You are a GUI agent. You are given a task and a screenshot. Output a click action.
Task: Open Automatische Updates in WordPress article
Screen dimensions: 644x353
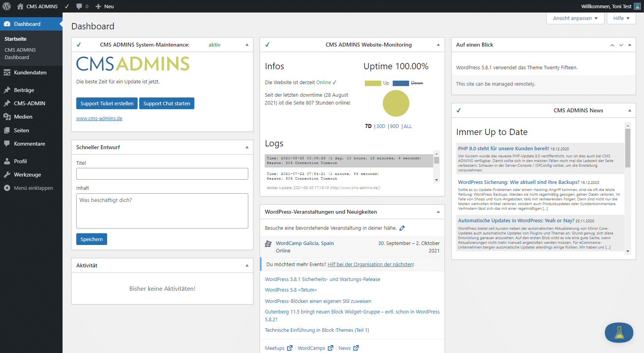point(516,220)
